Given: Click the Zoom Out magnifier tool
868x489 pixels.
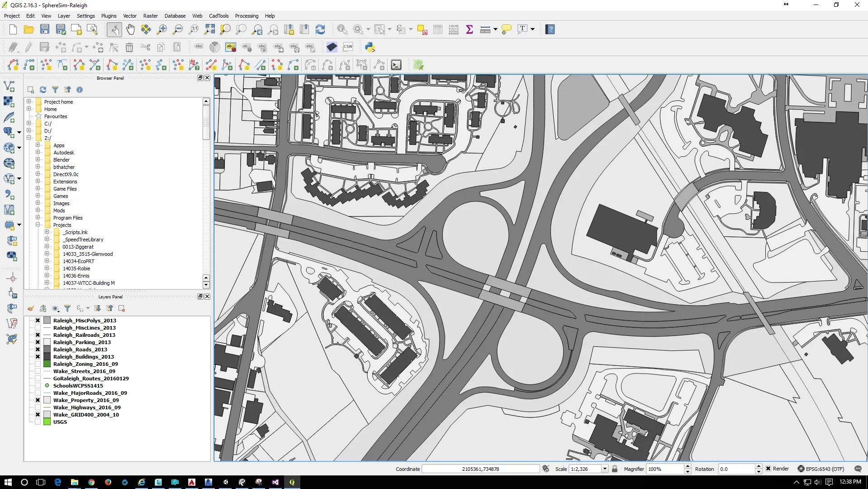Looking at the screenshot, I should tap(178, 29).
